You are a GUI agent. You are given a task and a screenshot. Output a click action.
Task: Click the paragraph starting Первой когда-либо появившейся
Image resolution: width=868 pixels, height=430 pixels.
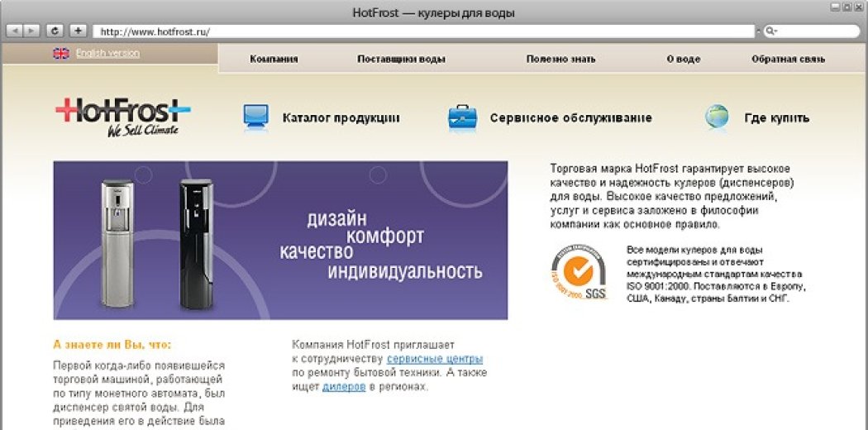[140, 394]
